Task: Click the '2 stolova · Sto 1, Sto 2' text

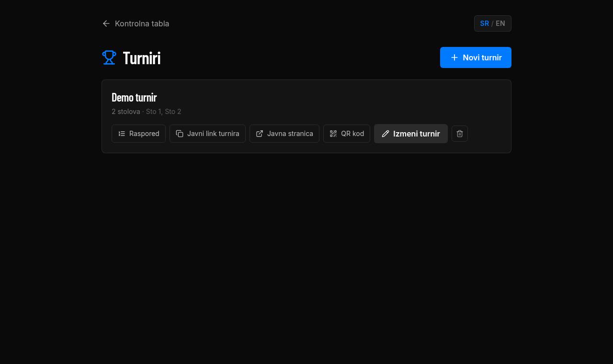Action: tap(147, 112)
